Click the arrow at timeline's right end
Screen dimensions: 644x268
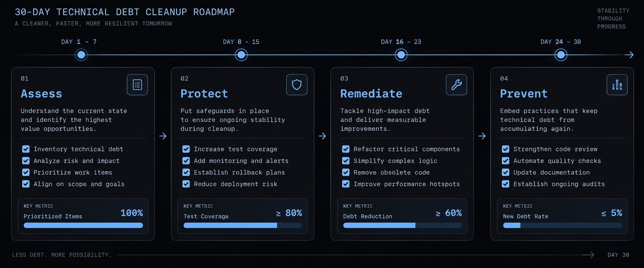(629, 55)
